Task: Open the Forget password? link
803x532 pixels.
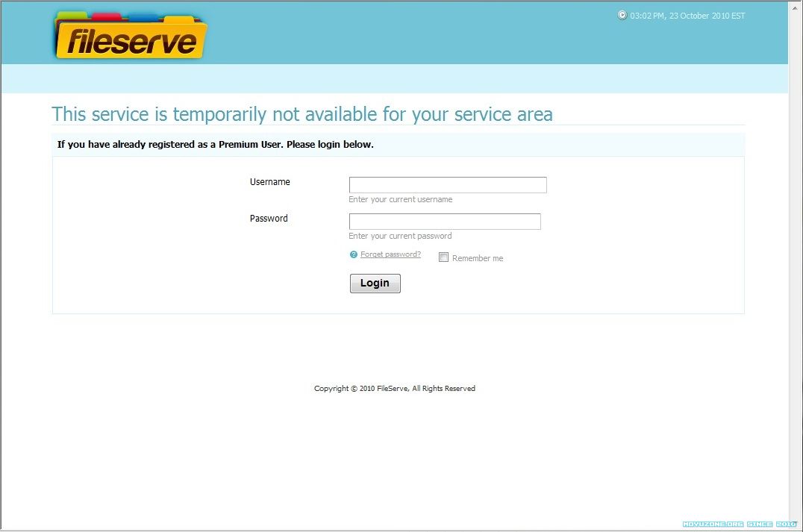Action: [x=390, y=254]
